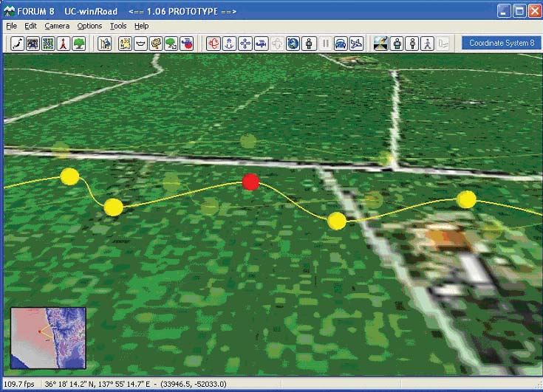Open the green road map icon
The width and height of the screenshot is (543, 392).
[x=48, y=44]
